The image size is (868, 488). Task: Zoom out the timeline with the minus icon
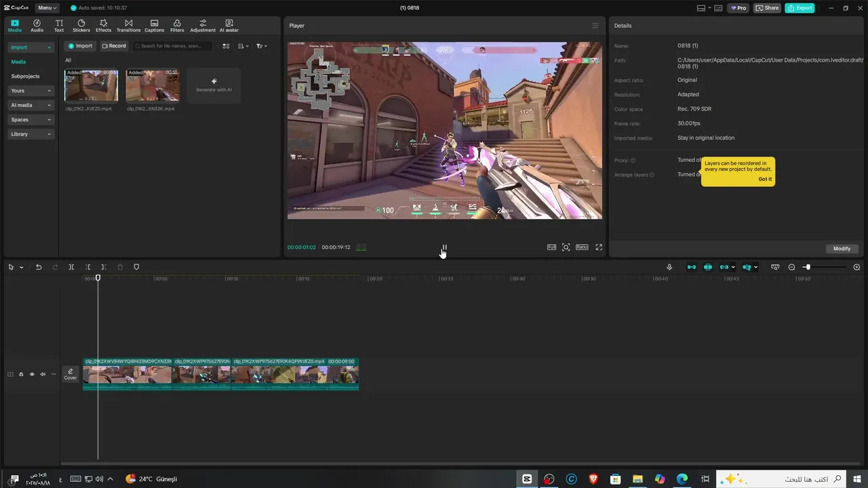[791, 267]
